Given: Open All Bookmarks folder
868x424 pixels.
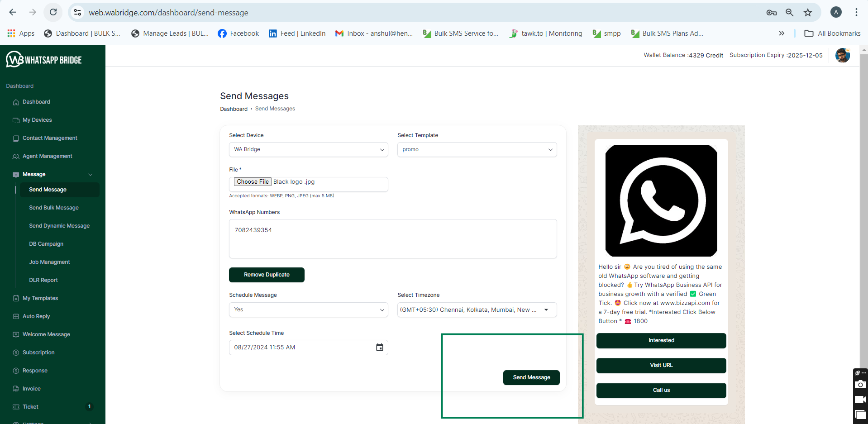Looking at the screenshot, I should [x=833, y=33].
